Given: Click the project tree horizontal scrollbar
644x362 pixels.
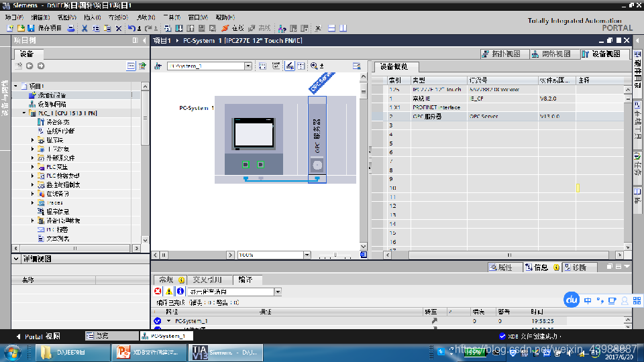Looking at the screenshot, I should pos(74,248).
